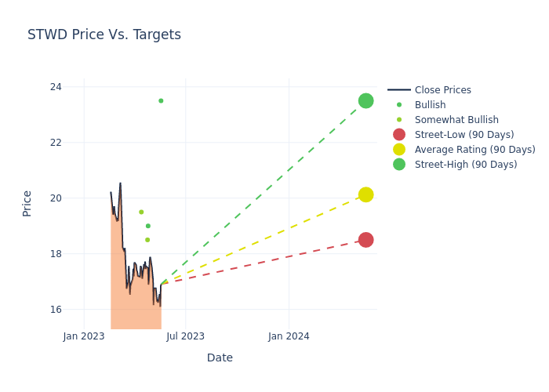Click the Street-Low red marker on chart
Screen dimensions: 549x392
365,240
